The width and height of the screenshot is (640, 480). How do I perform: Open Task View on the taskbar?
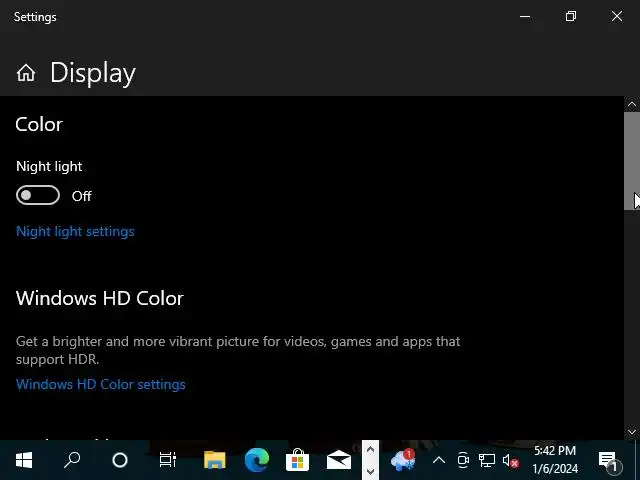click(168, 460)
